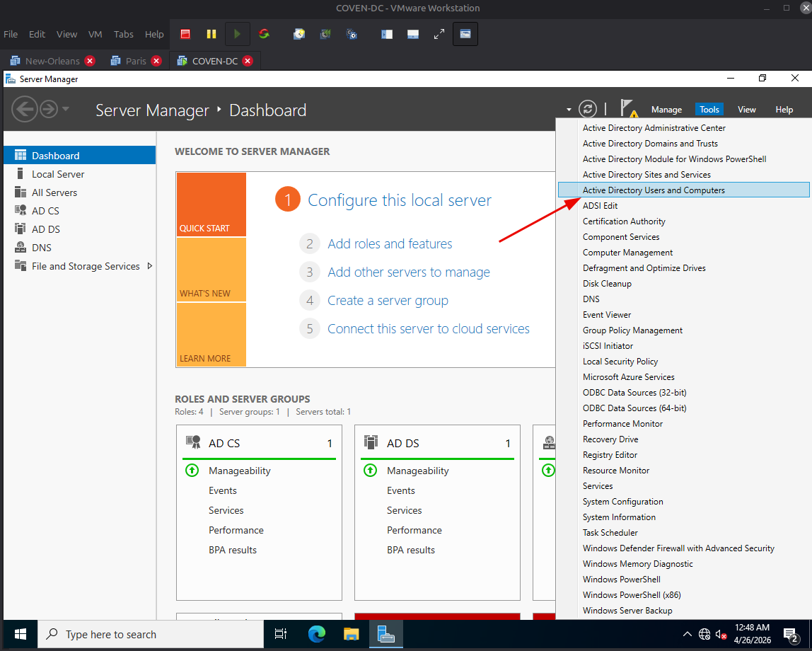Click the Server Manager refresh icon

tap(588, 109)
